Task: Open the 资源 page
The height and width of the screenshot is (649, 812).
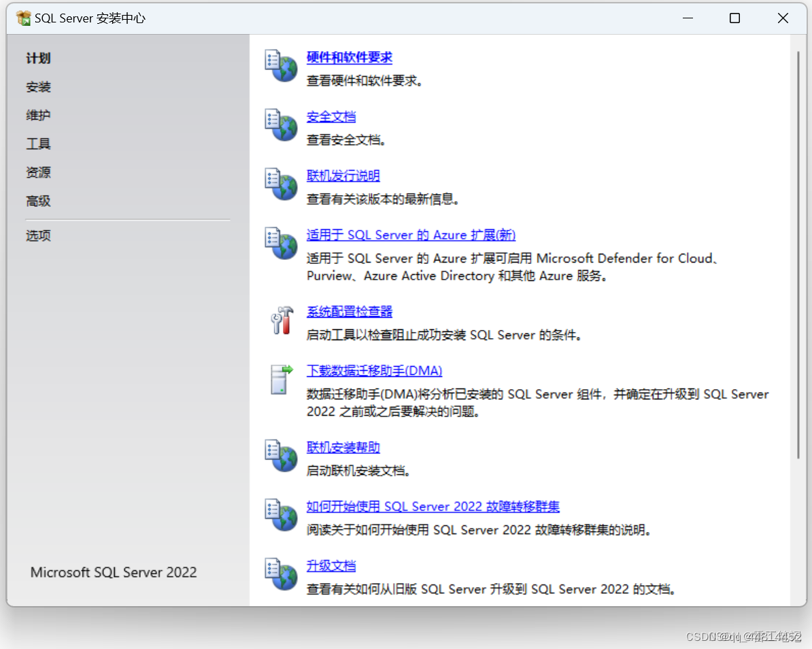Action: point(38,172)
